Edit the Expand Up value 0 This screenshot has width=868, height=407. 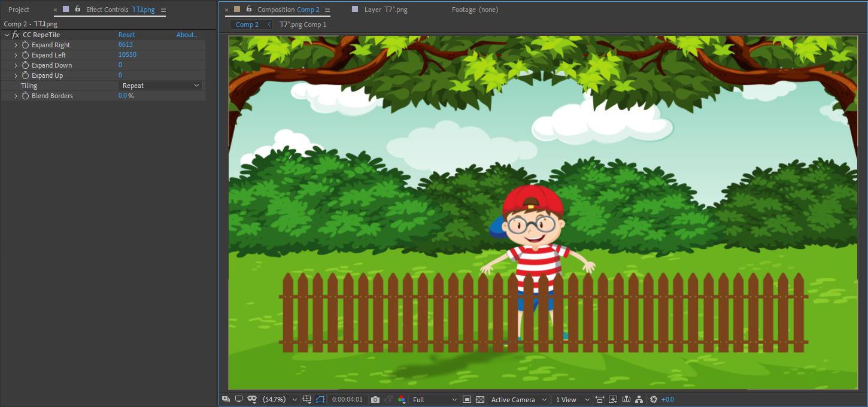[x=120, y=75]
